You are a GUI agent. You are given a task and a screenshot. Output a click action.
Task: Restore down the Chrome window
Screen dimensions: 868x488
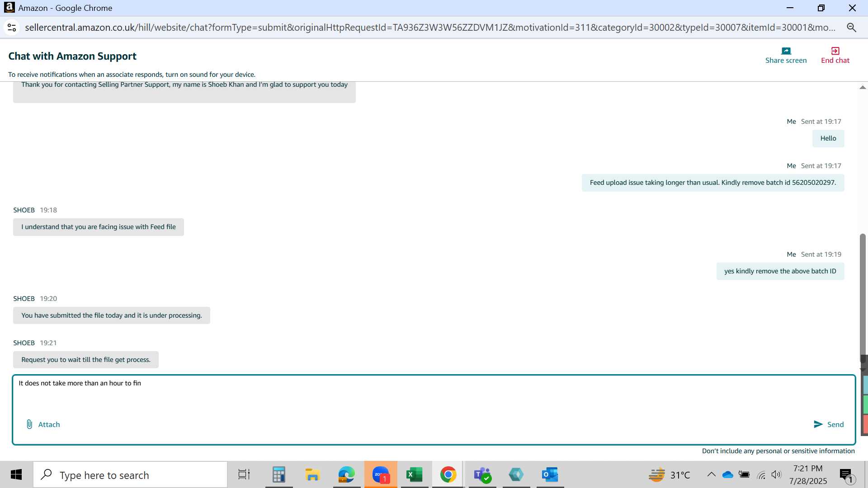[x=821, y=8]
